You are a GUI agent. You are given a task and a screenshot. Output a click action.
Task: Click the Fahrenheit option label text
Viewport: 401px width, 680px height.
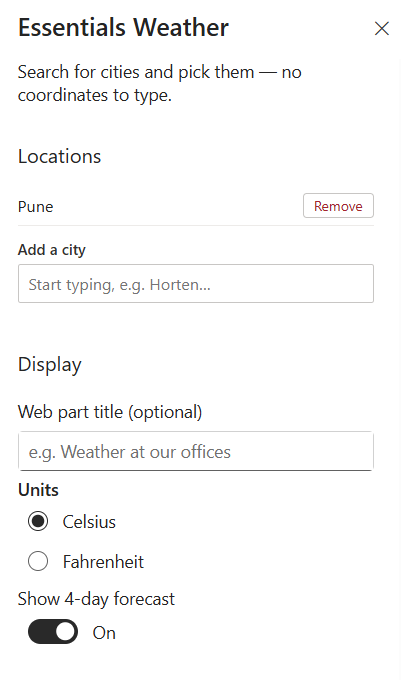pyautogui.click(x=103, y=562)
